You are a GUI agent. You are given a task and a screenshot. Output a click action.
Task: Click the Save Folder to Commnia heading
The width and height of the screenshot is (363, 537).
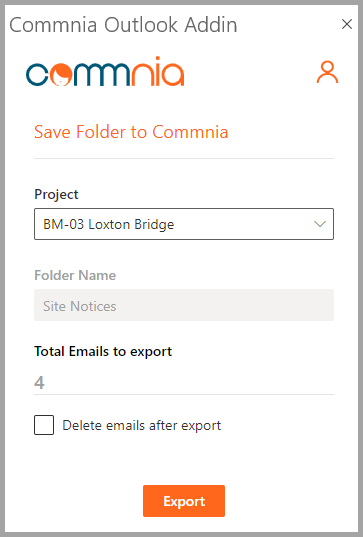[131, 132]
